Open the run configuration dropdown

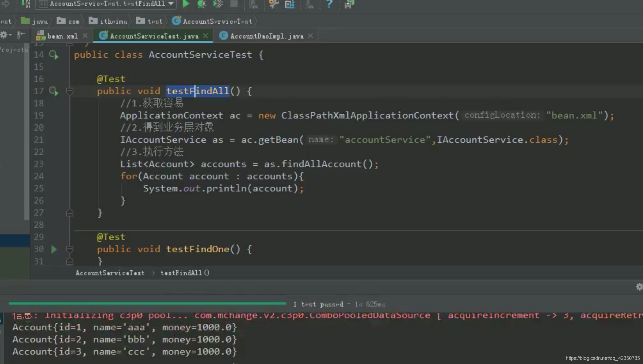click(x=106, y=4)
